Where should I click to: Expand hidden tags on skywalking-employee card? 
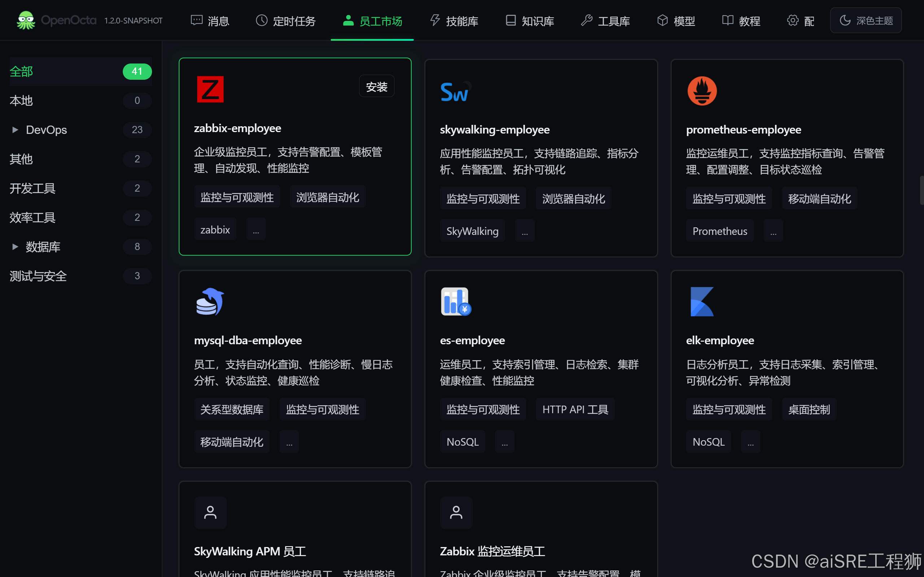tap(525, 231)
